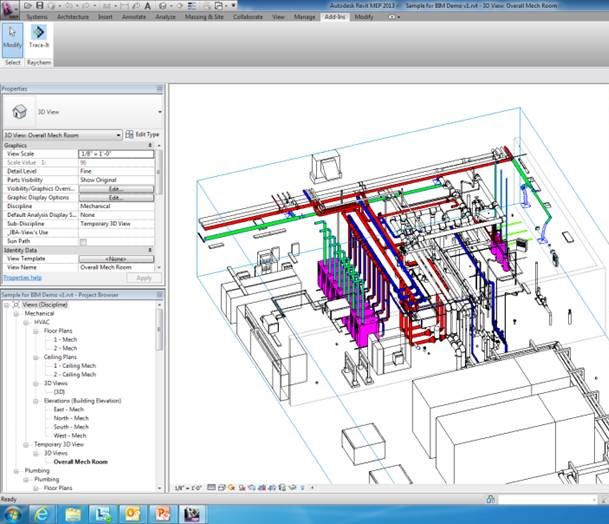Click the Detail Level value Fine
The image size is (609, 524).
[x=116, y=171]
